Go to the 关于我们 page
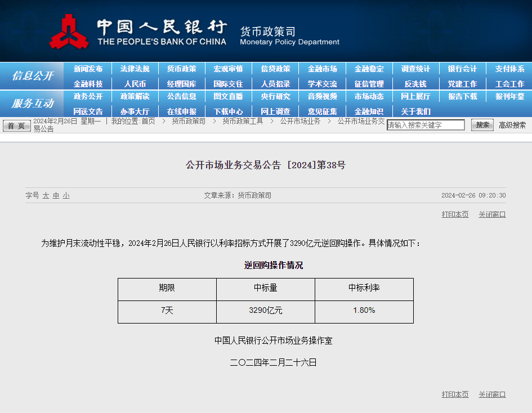The height and width of the screenshot is (413, 532). [x=415, y=111]
